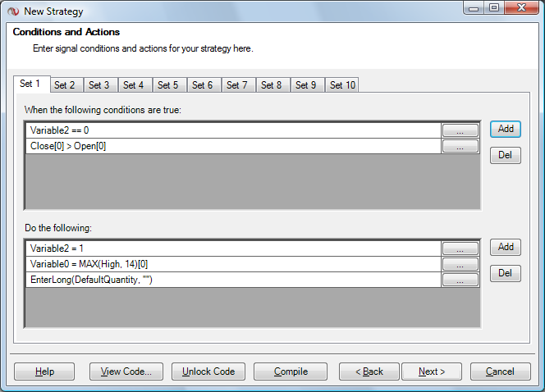
Task: Open editor for Variable2 = 1 action
Action: [460, 248]
